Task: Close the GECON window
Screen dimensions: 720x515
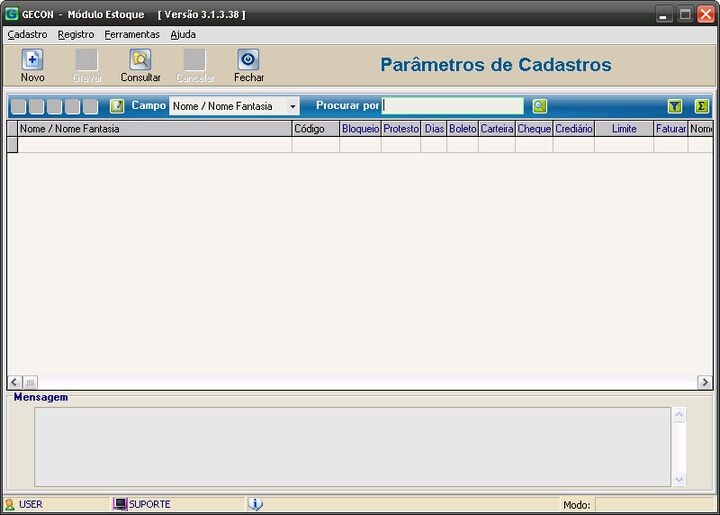Action: click(706, 14)
